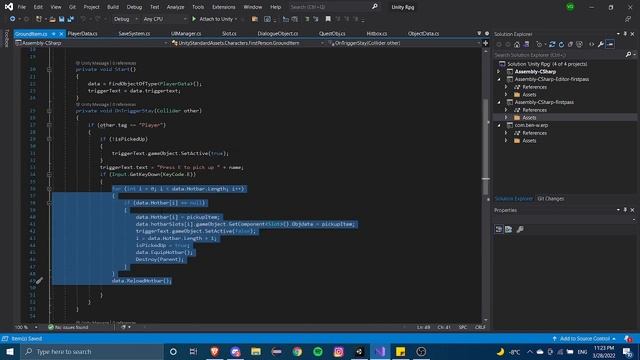Image resolution: width=640 pixels, height=360 pixels.
Task: Open the Debug configuration dropdown
Action: pyautogui.click(x=125, y=19)
